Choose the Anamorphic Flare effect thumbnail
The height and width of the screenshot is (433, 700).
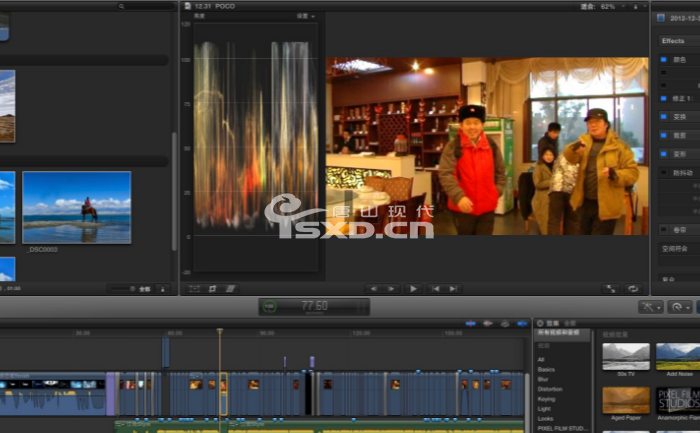[678, 400]
